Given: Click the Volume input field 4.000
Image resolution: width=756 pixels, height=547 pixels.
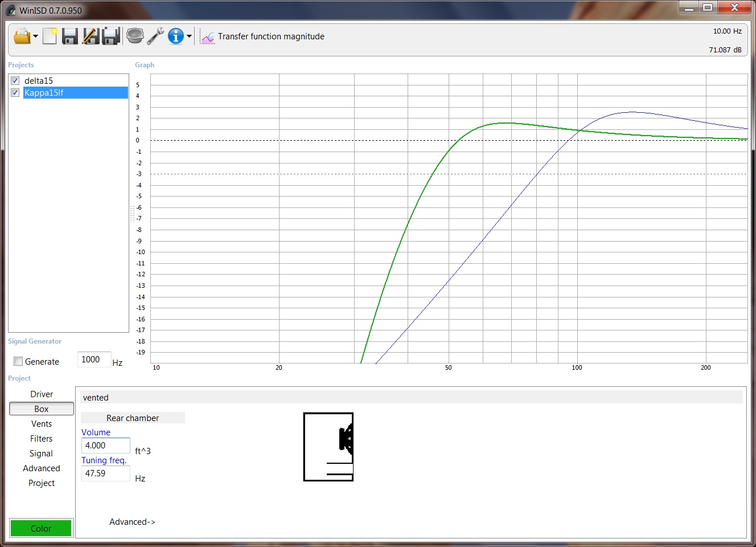Looking at the screenshot, I should pos(106,446).
